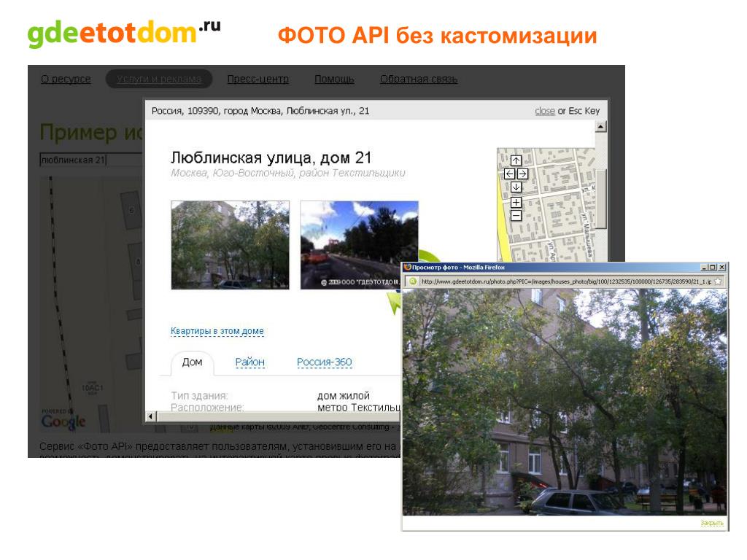Viewport: 747px width, 560px height.
Task: Click 'Москва, Юго-Восточный, район Текстильщики' subtitle
Action: click(x=287, y=173)
